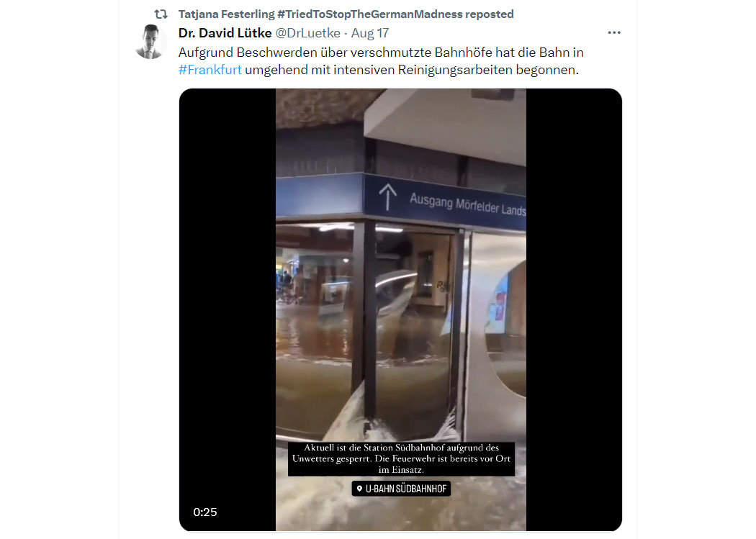Follow the #Frankfurt hashtag link
756x539 pixels.
pyautogui.click(x=210, y=70)
